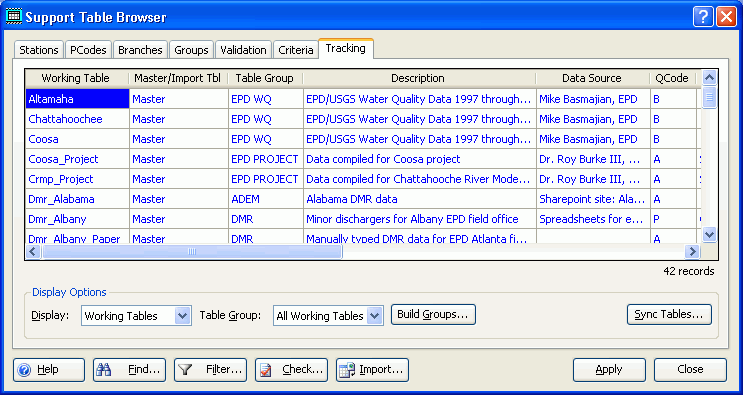Click 'Alabama DMR data' description cell
743x395 pixels.
pos(420,199)
